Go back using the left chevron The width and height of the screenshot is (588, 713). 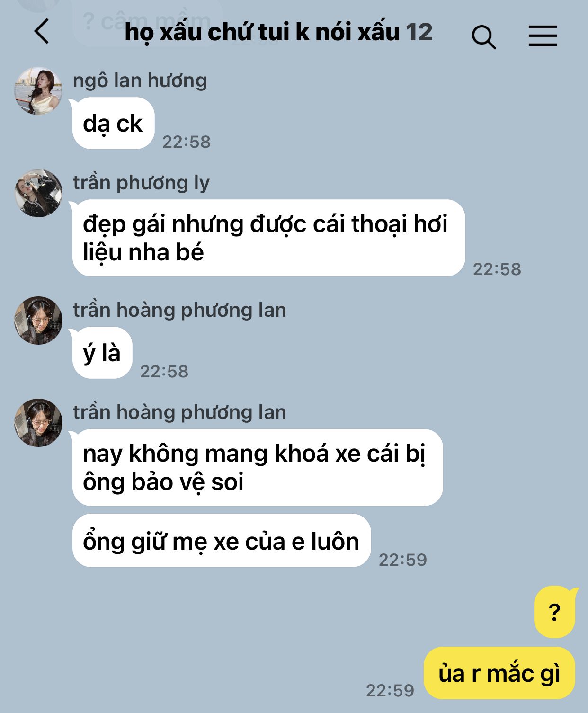point(42,31)
